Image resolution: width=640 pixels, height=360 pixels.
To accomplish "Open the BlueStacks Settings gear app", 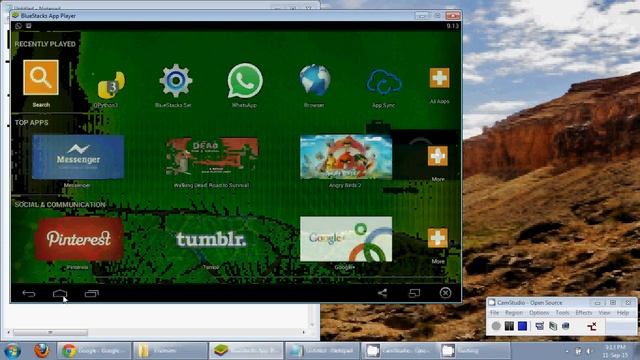I will tap(176, 81).
